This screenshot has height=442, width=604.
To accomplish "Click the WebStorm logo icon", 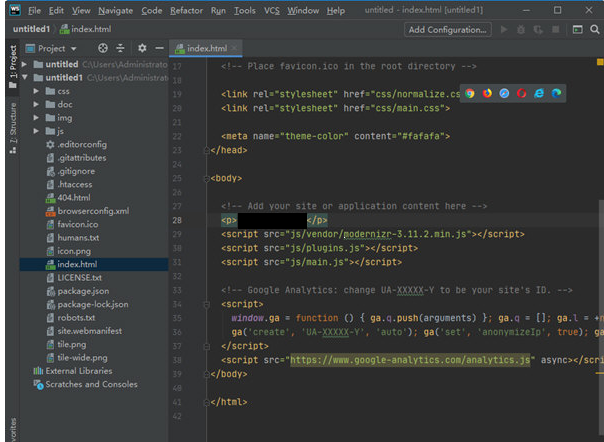I will pyautogui.click(x=15, y=10).
